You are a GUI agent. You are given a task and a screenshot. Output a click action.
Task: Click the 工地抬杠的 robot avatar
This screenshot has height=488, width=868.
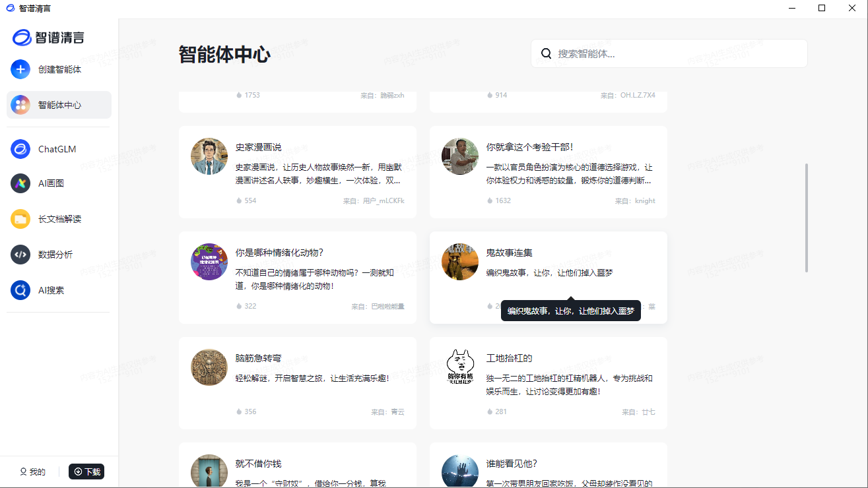459,367
